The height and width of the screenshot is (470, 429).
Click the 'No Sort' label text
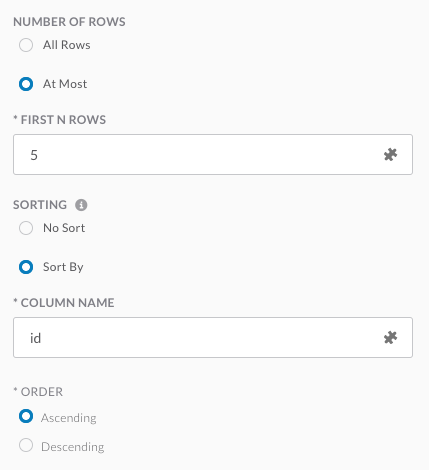point(64,228)
